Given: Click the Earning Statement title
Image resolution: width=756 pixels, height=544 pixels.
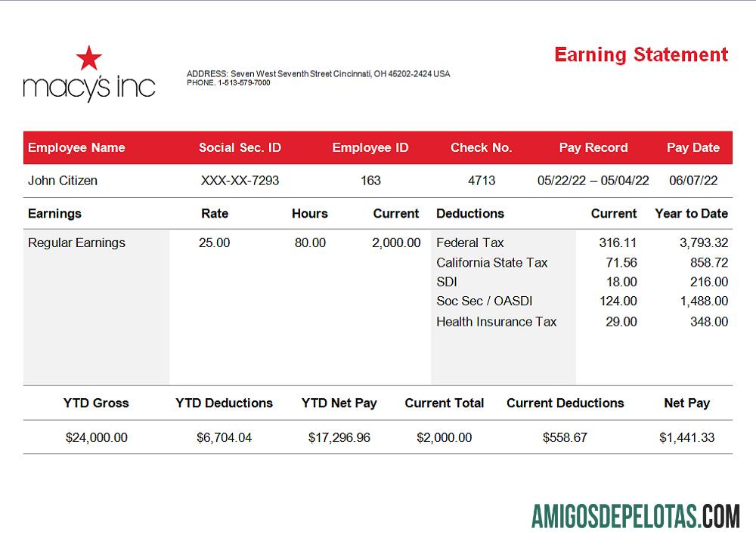Looking at the screenshot, I should pyautogui.click(x=641, y=55).
